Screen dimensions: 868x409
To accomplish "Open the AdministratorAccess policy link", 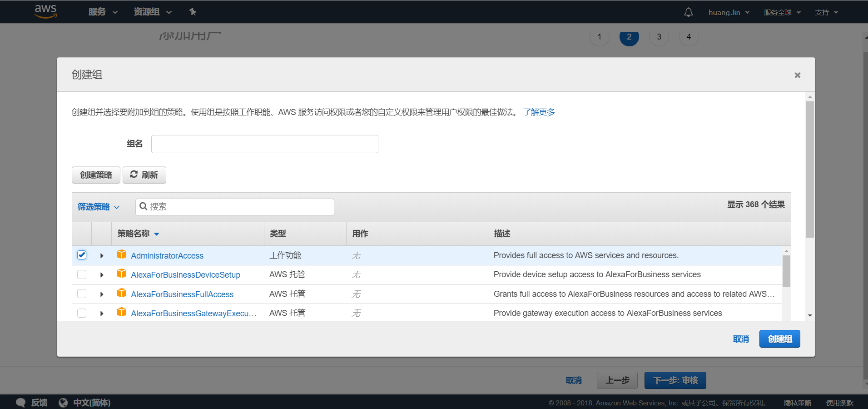I will pos(167,256).
